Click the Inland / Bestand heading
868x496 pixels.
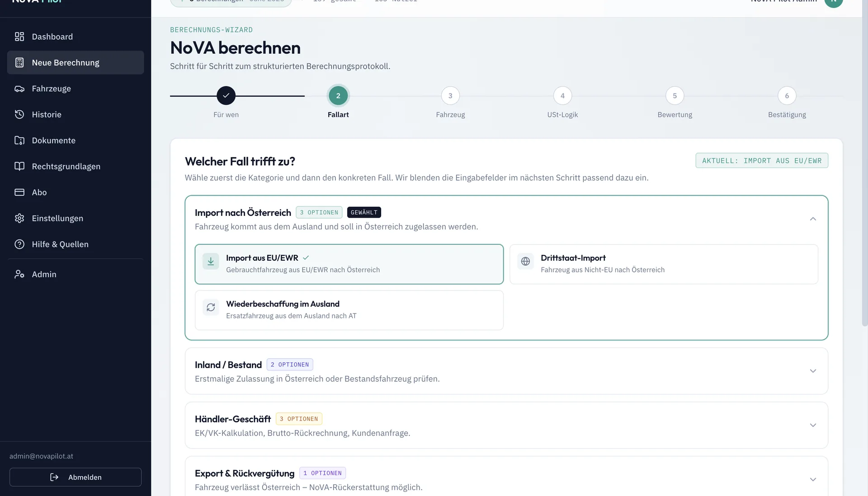(x=228, y=365)
